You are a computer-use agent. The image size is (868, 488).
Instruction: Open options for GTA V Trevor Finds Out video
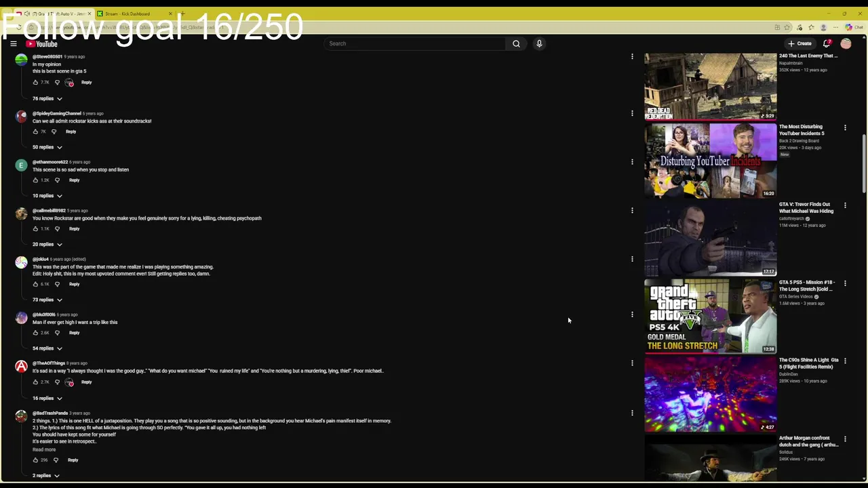pos(845,205)
